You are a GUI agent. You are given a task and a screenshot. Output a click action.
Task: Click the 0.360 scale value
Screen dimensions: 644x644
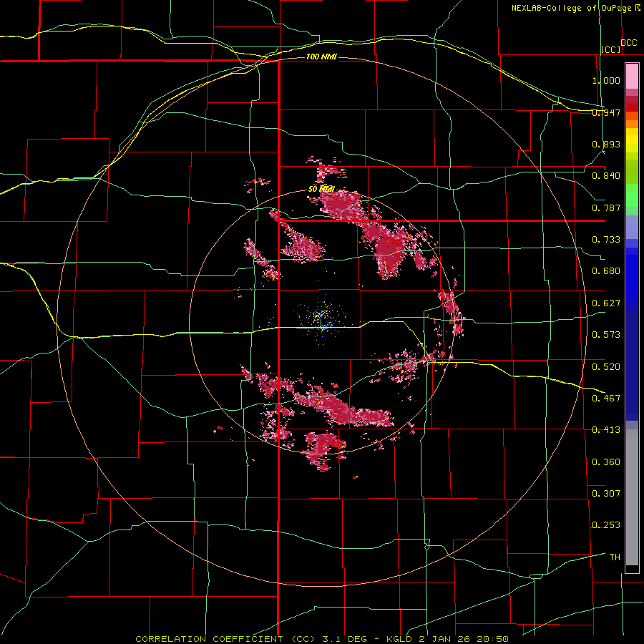coord(606,462)
